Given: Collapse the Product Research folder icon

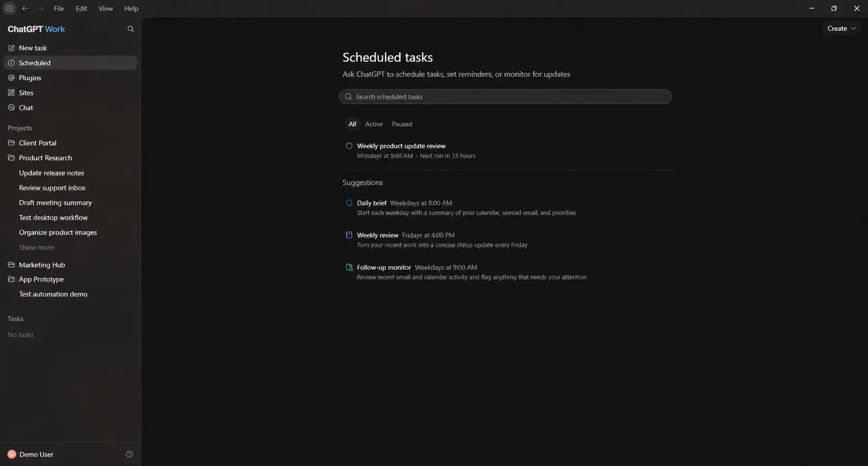Looking at the screenshot, I should pos(11,158).
